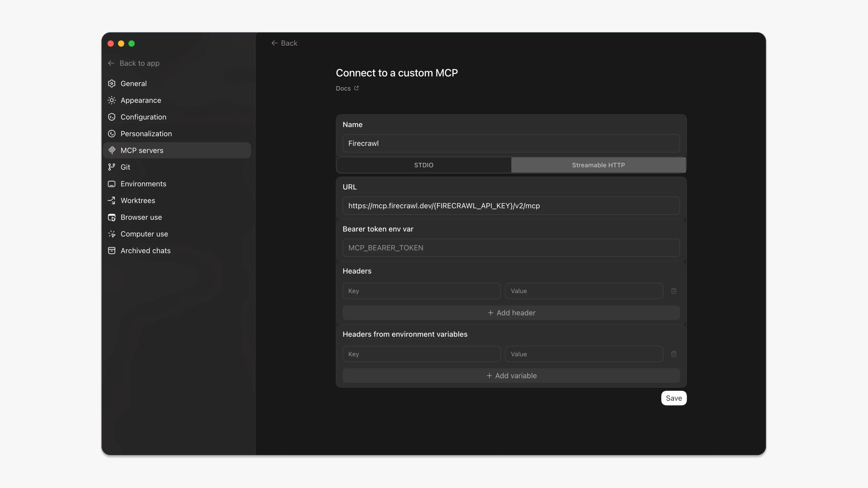Open Environments settings

(177, 184)
